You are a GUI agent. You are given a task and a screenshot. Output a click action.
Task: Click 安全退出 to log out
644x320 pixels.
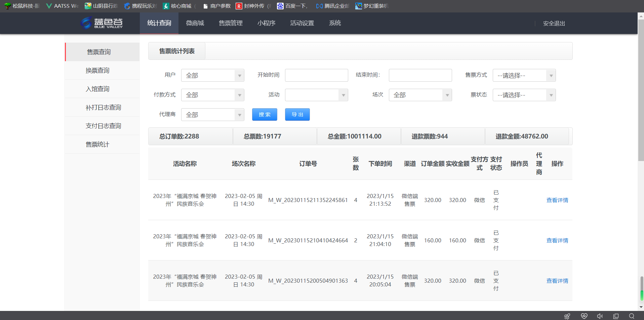554,24
